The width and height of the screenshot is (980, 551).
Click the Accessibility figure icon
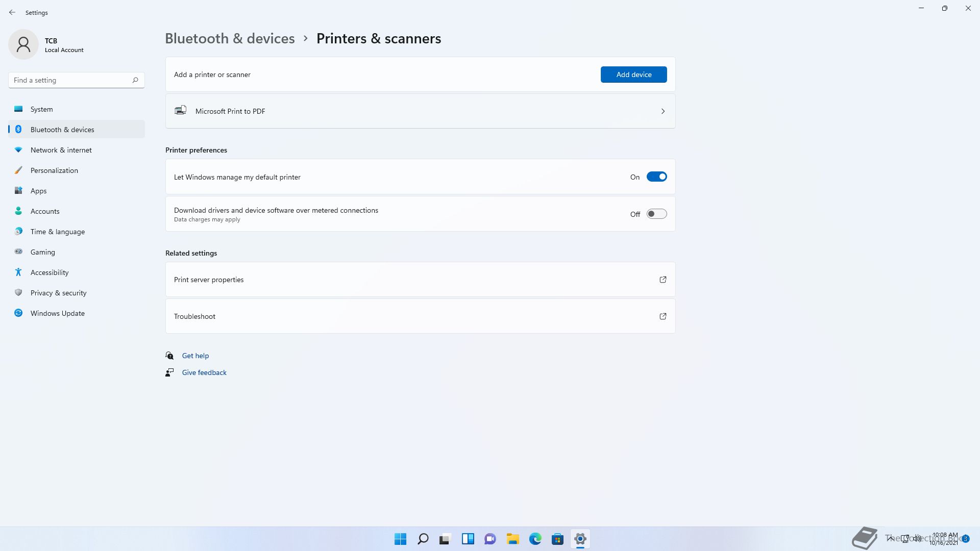(x=18, y=272)
